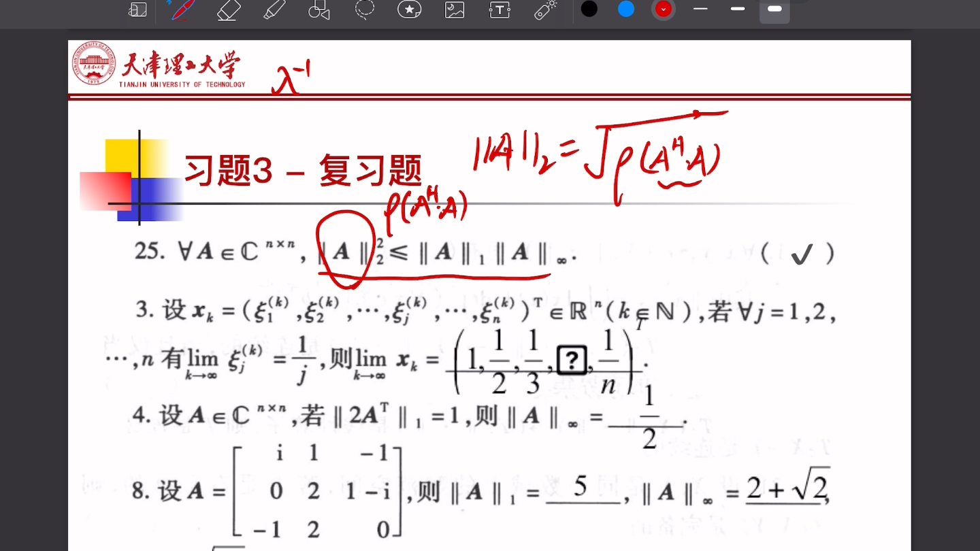
Task: Click the boxed question mark in the limit
Action: [572, 361]
